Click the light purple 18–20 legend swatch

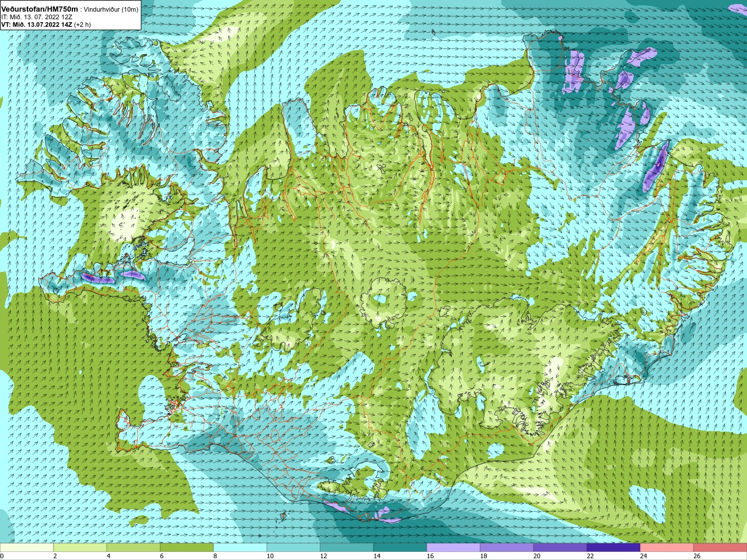coord(507,548)
